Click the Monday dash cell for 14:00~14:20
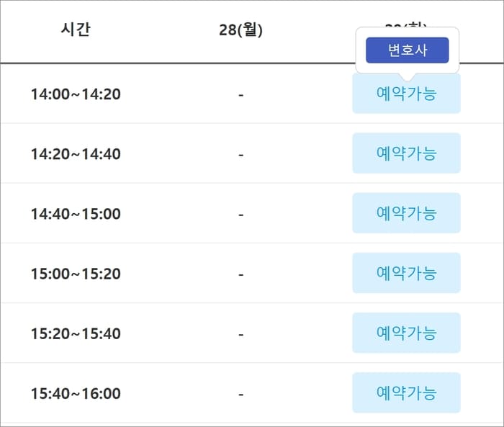 (241, 95)
